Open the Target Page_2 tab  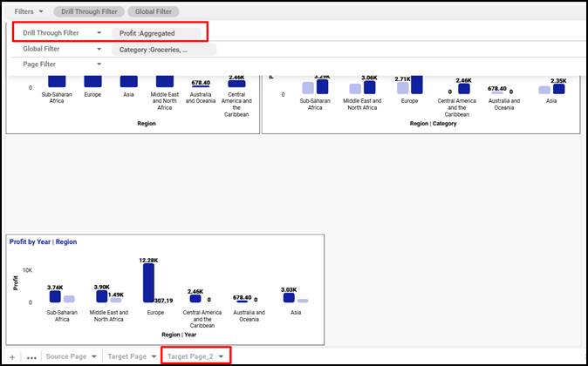pyautogui.click(x=191, y=356)
